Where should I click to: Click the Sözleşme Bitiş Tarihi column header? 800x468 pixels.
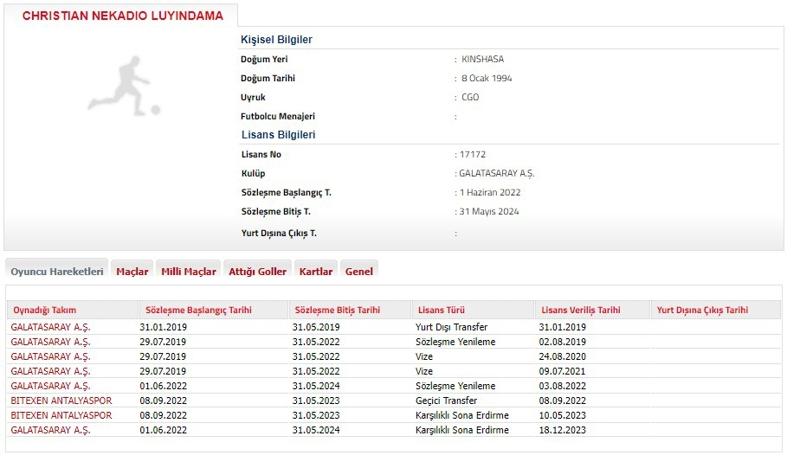336,310
